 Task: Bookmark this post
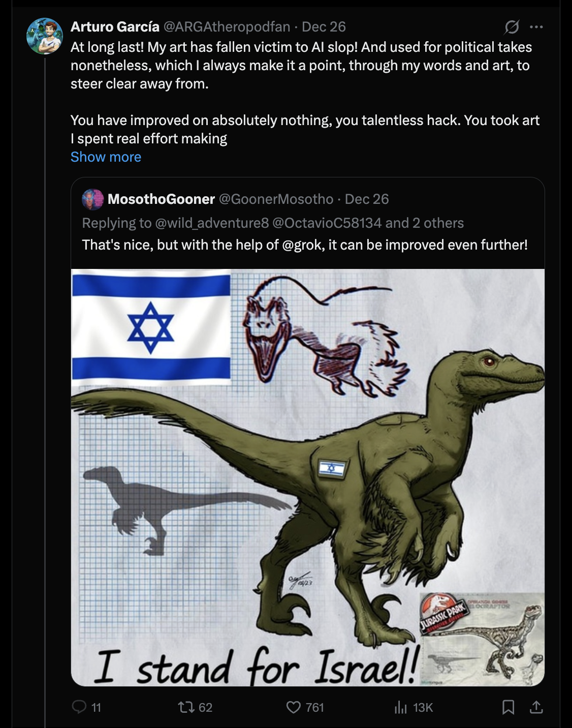508,707
